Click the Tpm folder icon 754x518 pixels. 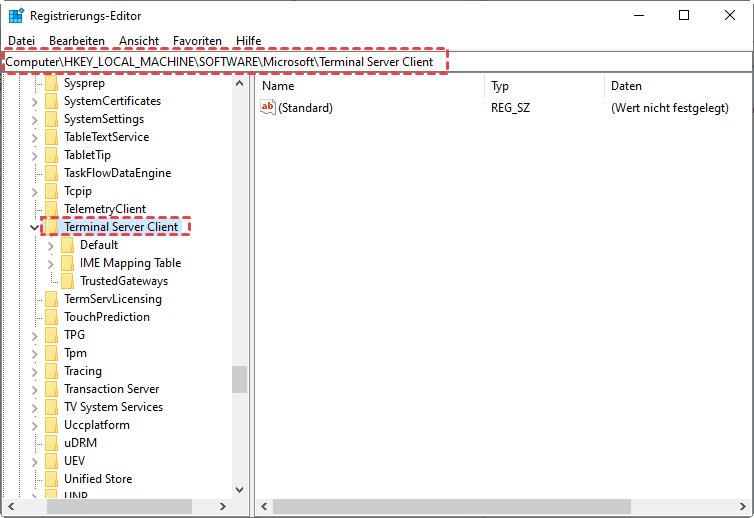51,353
